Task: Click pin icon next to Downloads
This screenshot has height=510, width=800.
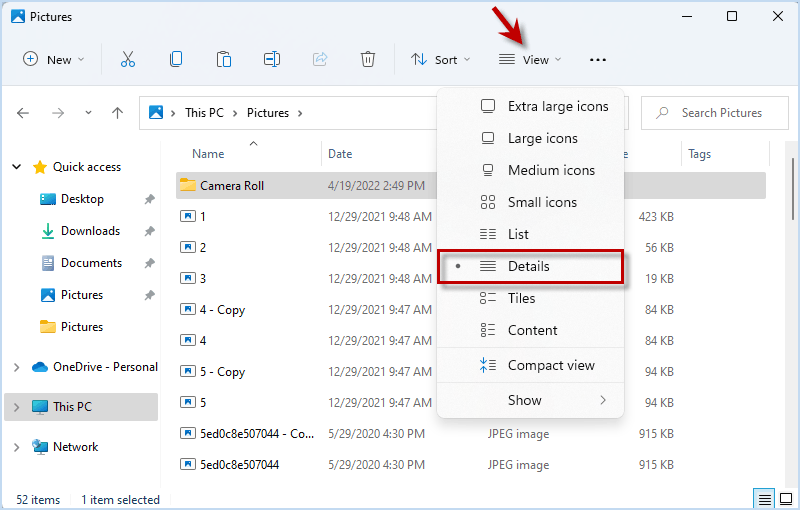Action: pyautogui.click(x=149, y=231)
